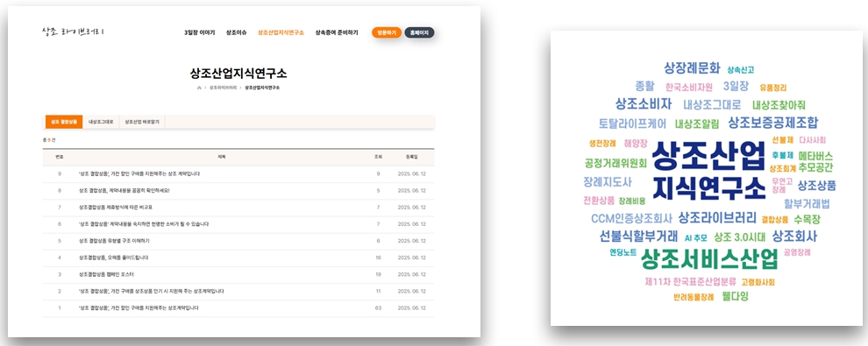Click 할부거래법 in the word cloud

point(807,204)
